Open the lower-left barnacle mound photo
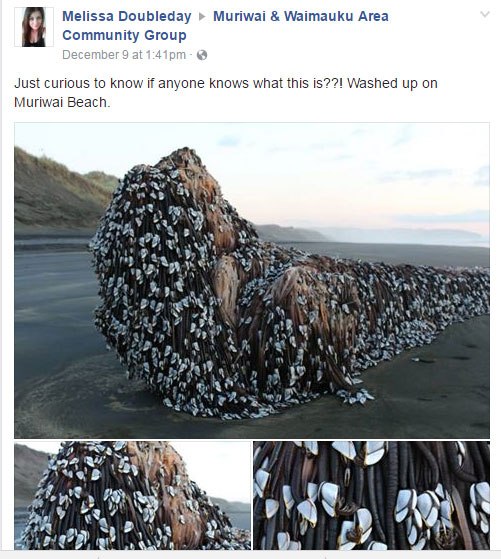 [132, 496]
